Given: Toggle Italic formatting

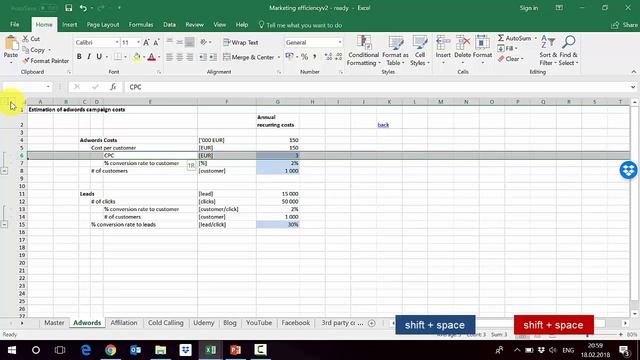Looking at the screenshot, I should pos(89,57).
